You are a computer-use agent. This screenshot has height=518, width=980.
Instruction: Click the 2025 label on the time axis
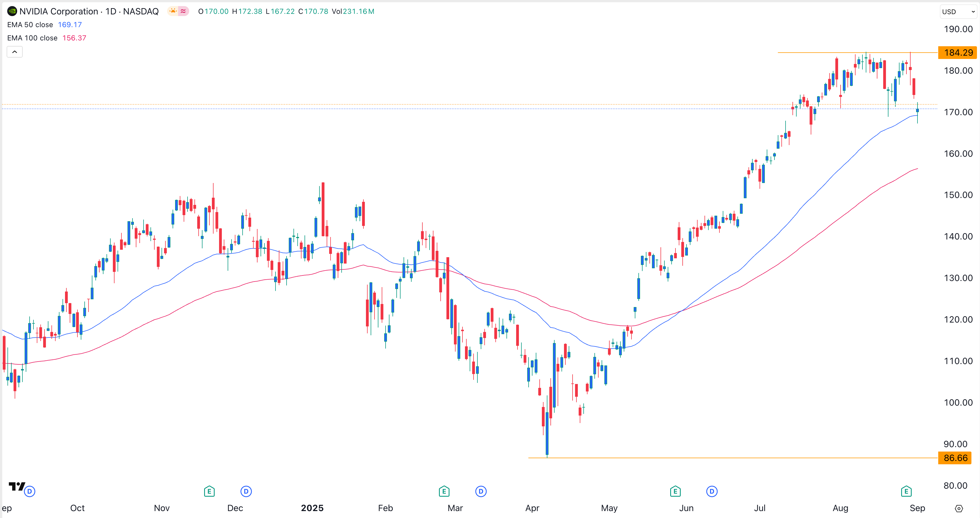tap(312, 508)
